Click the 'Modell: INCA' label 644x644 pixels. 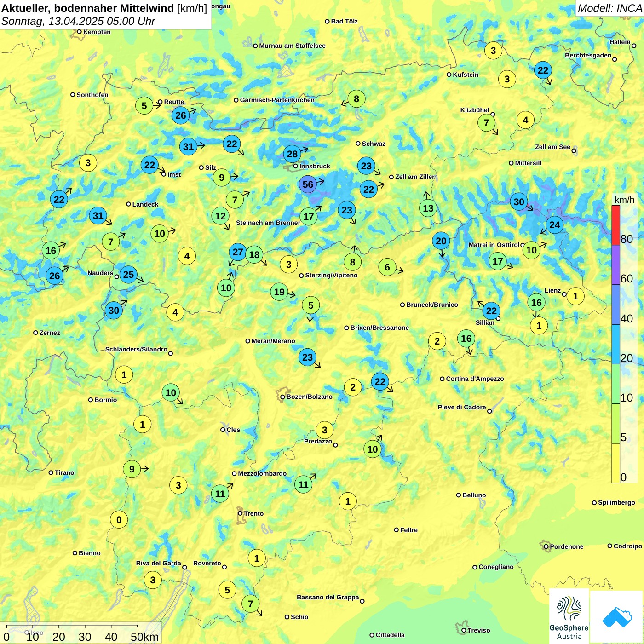(609, 8)
